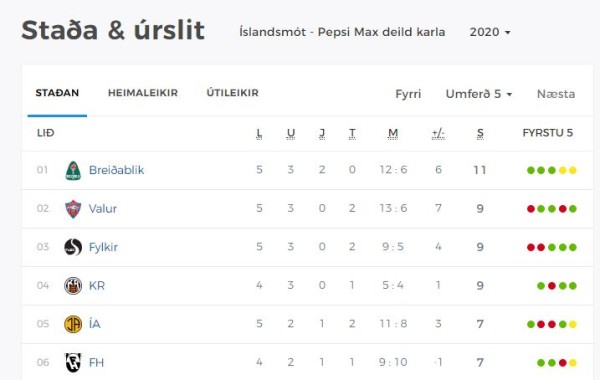Click Breiðablik's last yellow form dot
Viewport: 600px width, 380px height.
click(x=573, y=170)
